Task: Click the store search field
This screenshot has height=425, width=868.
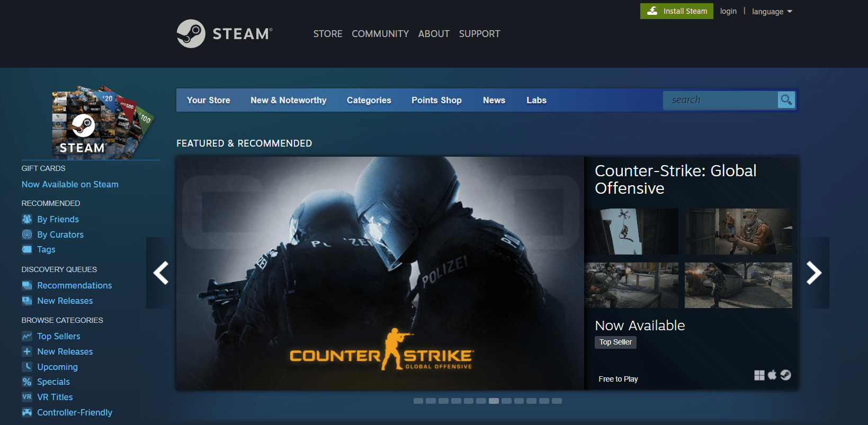Action: [x=720, y=100]
